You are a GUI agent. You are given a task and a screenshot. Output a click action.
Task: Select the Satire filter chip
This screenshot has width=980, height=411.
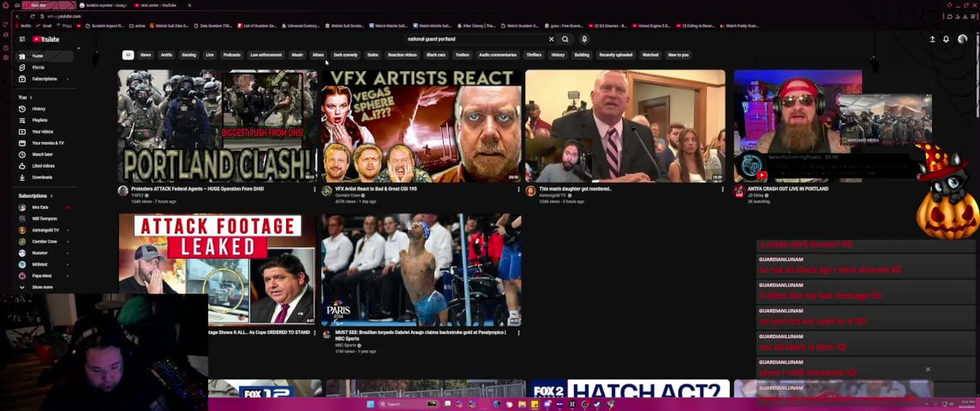tap(373, 55)
